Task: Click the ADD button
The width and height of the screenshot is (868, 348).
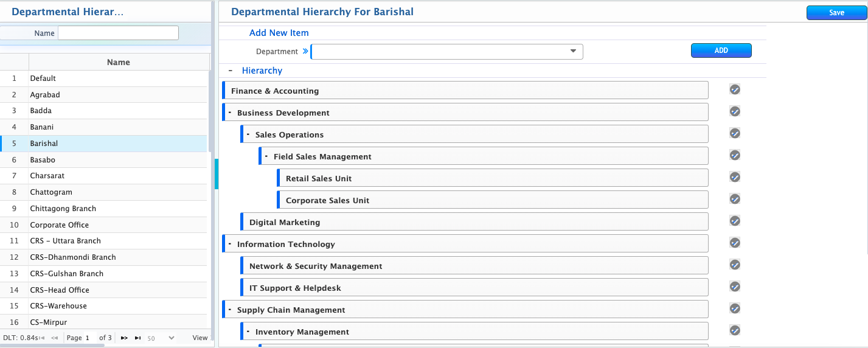Action: [721, 50]
